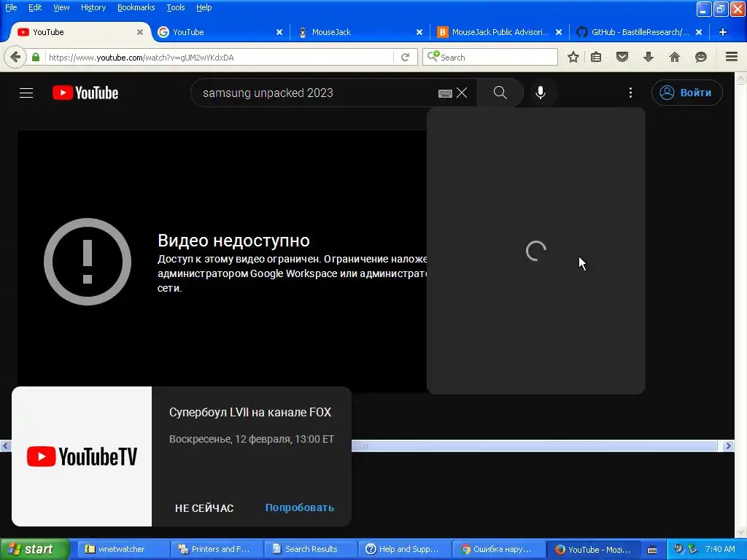
Task: Open the Bookmarks menu
Action: [x=136, y=7]
